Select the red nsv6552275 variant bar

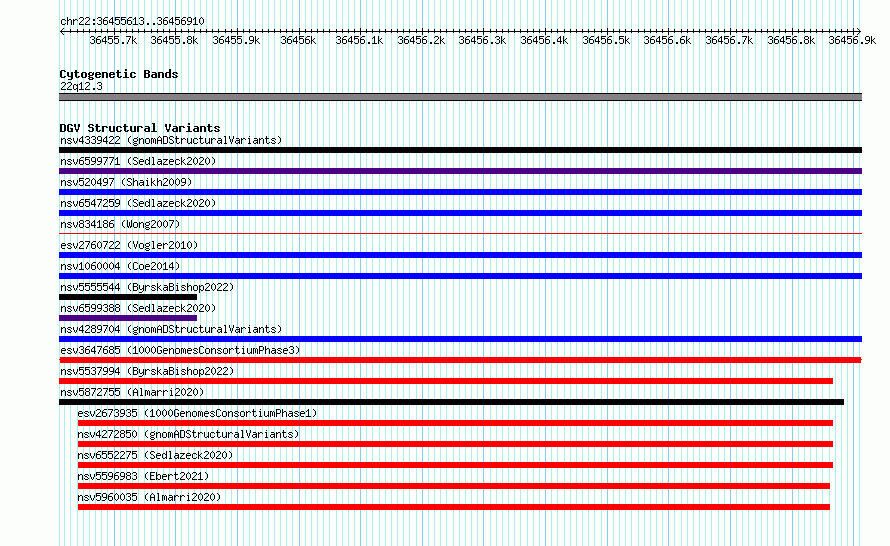coord(455,465)
